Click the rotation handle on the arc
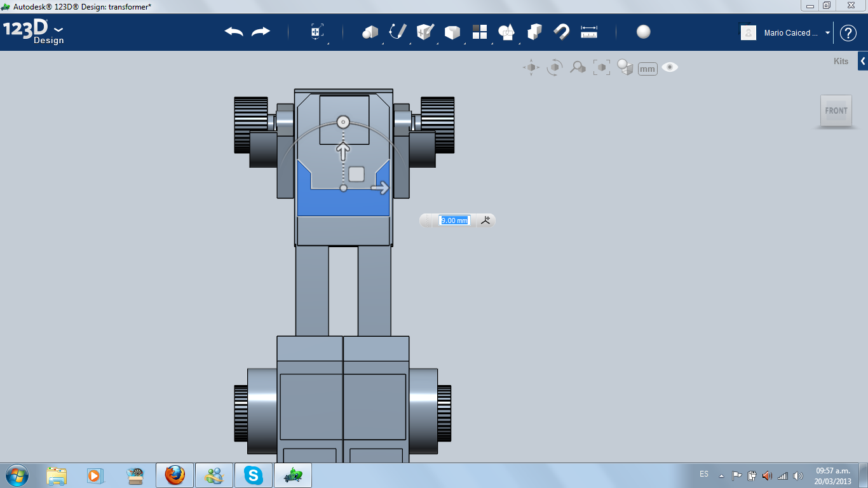Viewport: 868px width, 488px height. coord(343,121)
